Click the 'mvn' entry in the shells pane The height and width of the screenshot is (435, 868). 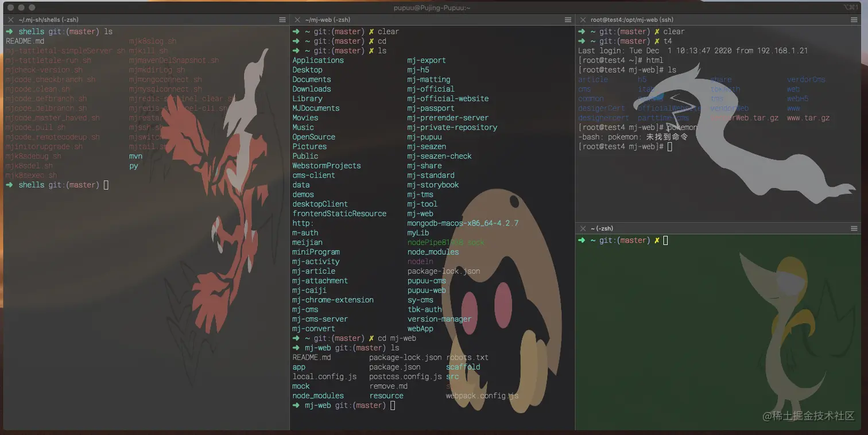[x=135, y=156]
